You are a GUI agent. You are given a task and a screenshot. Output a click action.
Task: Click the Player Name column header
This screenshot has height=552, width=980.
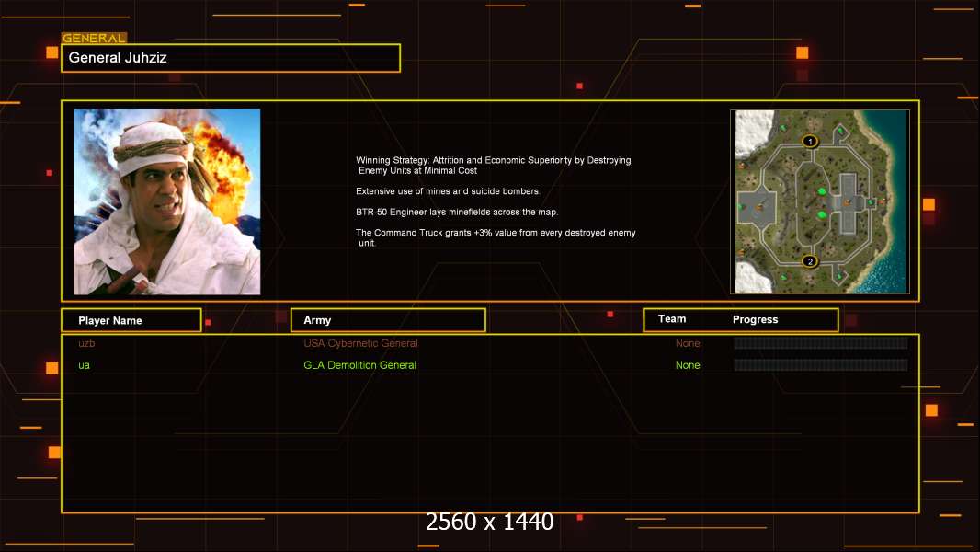click(x=131, y=320)
